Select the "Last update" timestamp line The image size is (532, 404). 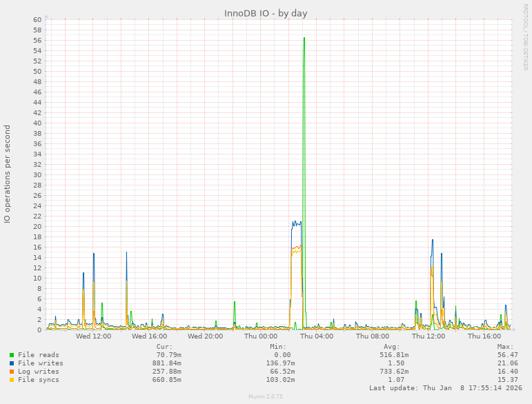pos(446,387)
